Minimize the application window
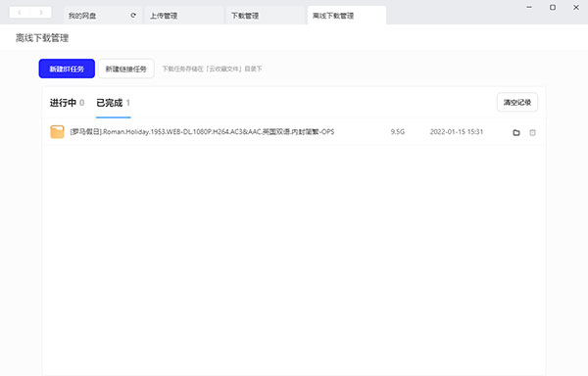 [529, 7]
